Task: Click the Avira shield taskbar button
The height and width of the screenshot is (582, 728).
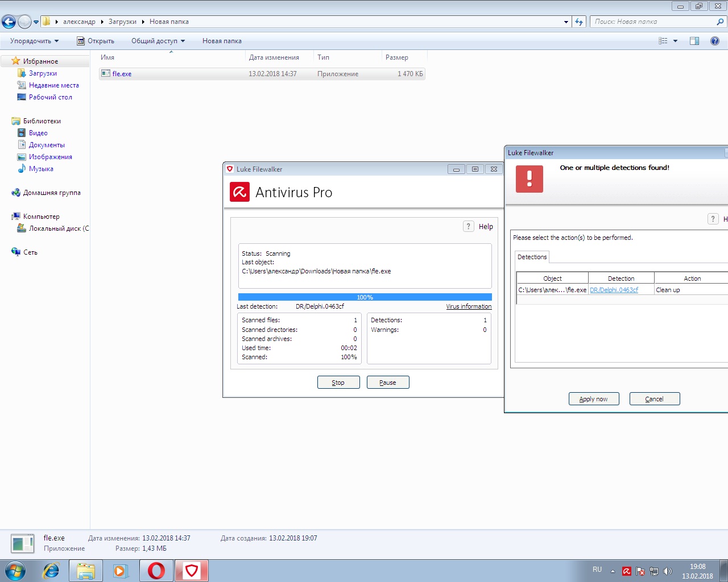Action: pos(192,571)
